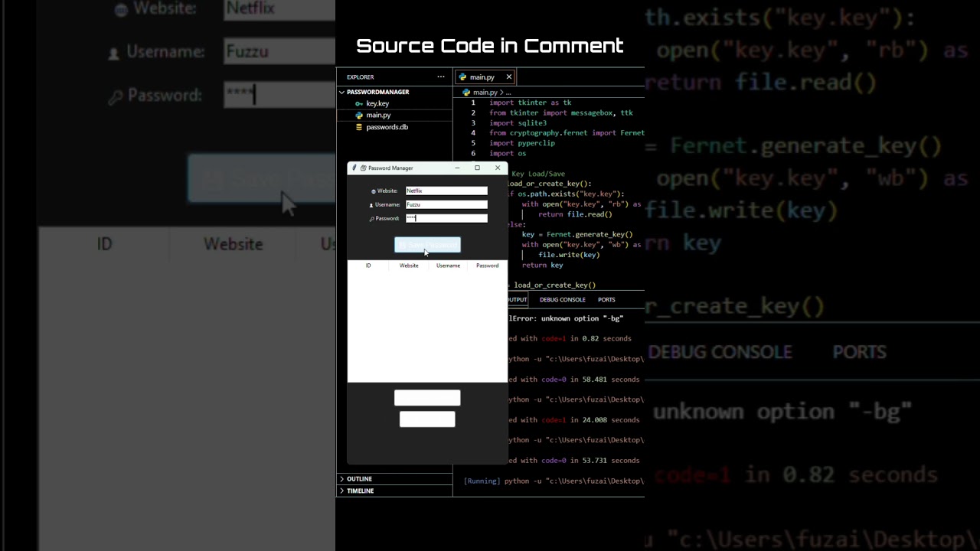The height and width of the screenshot is (551, 980).
Task: Click 'file.write(key)' in the editor
Action: tap(569, 255)
